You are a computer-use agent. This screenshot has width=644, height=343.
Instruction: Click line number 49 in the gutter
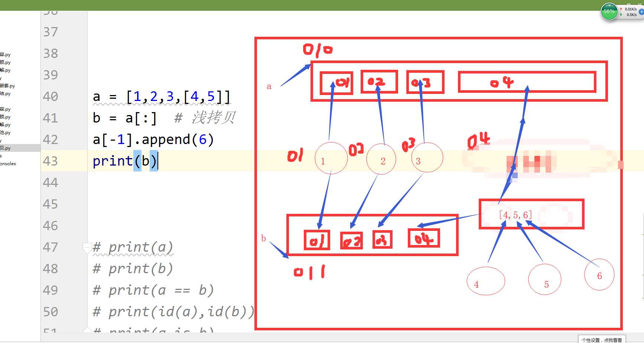[x=51, y=290]
